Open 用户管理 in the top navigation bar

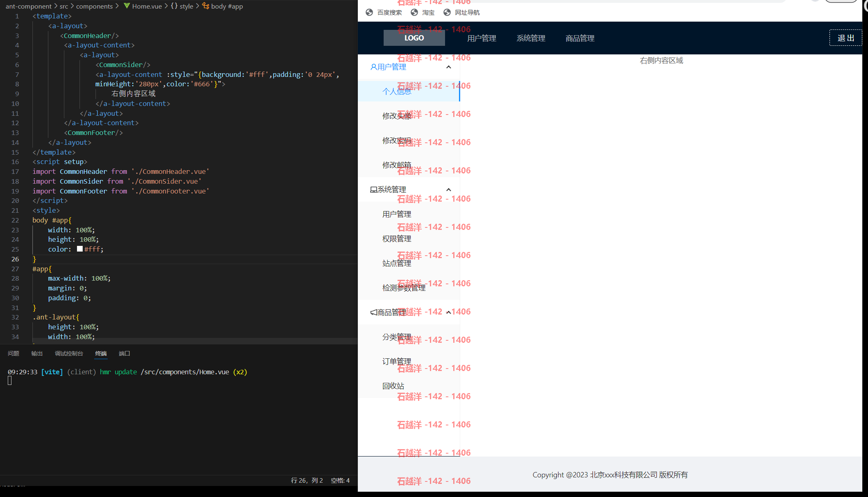(481, 38)
